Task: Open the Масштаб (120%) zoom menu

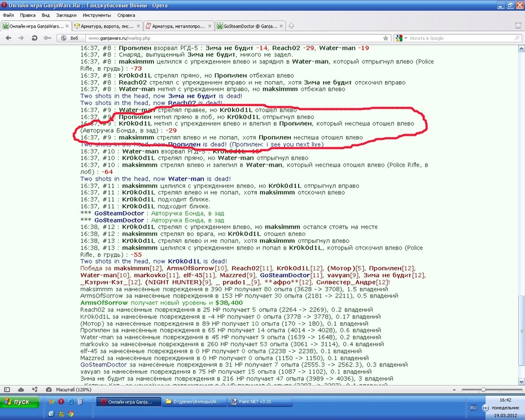Action: point(69,390)
